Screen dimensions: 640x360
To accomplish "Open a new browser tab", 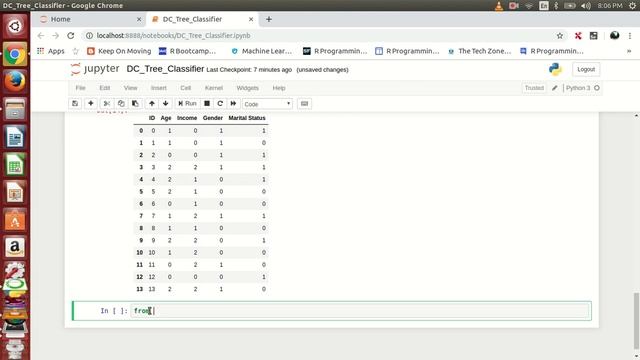I will tap(269, 19).
